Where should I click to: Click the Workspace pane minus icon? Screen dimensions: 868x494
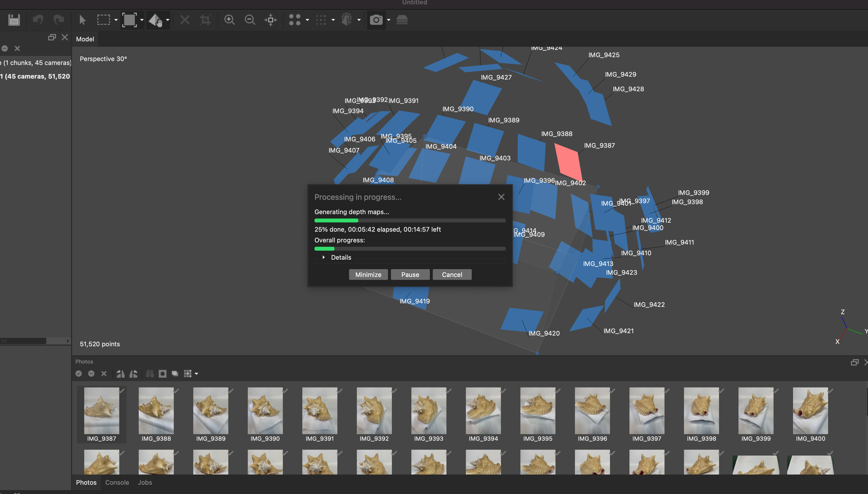click(4, 48)
